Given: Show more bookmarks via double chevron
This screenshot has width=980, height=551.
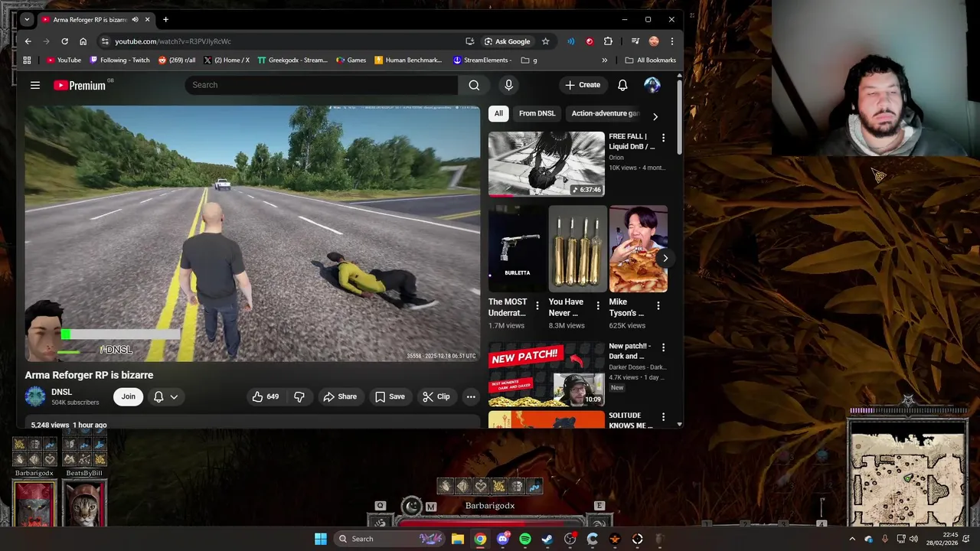Looking at the screenshot, I should click(604, 60).
